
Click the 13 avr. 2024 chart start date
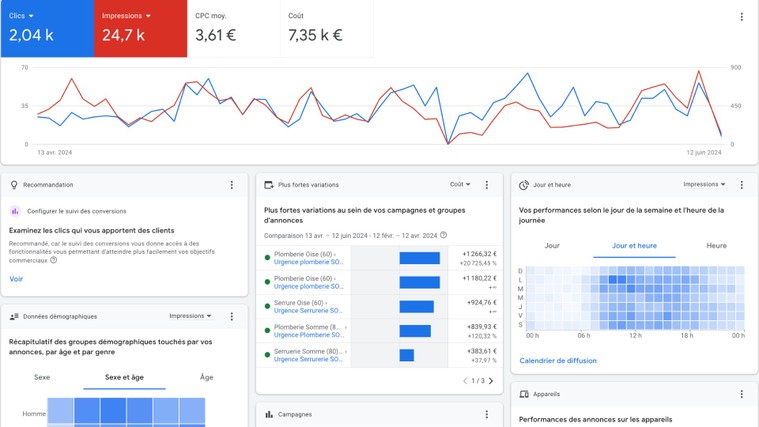tap(55, 152)
